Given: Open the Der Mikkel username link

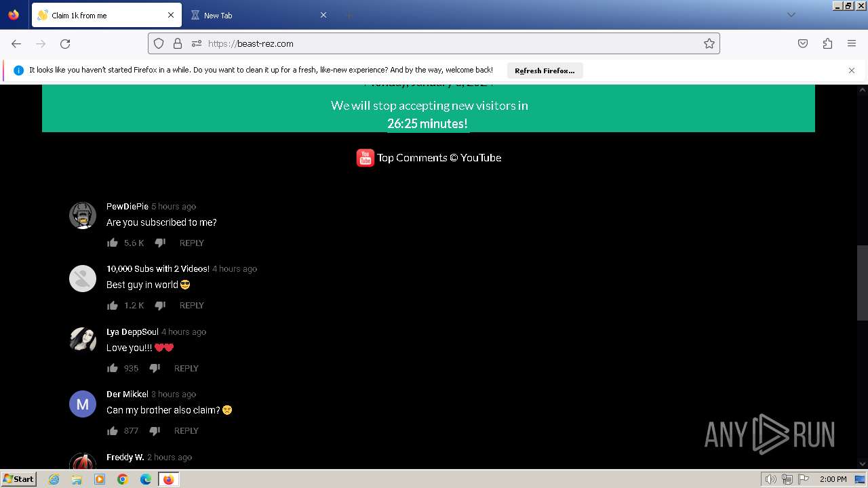Looking at the screenshot, I should 127,394.
